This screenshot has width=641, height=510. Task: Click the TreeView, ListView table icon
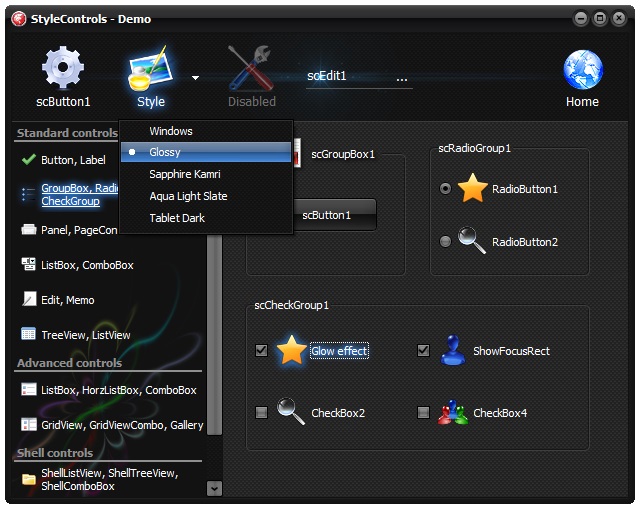pos(29,334)
